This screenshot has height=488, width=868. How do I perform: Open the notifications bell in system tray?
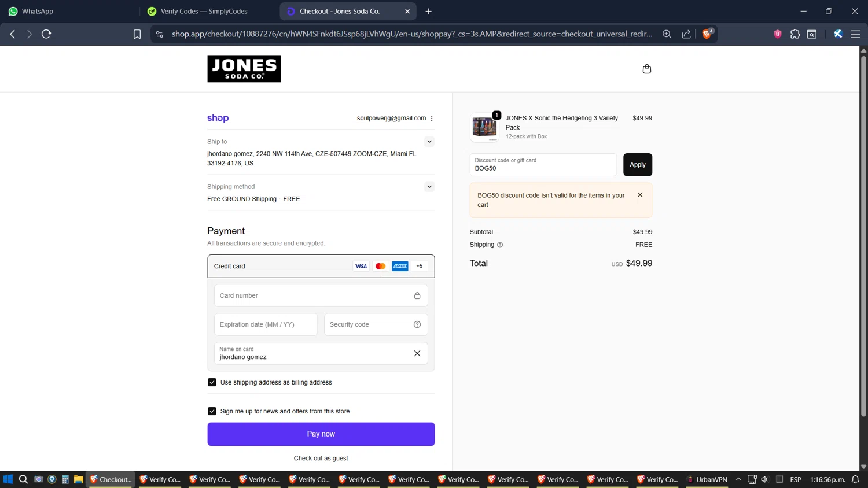tap(855, 479)
